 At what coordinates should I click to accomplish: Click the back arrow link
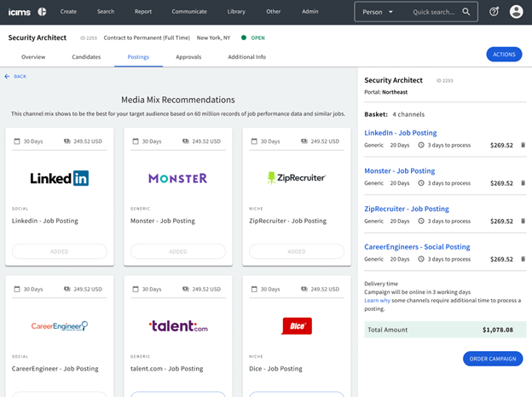pos(15,77)
